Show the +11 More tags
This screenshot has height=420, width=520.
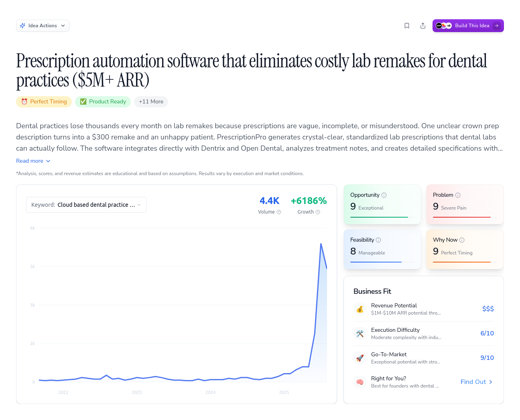tap(151, 102)
